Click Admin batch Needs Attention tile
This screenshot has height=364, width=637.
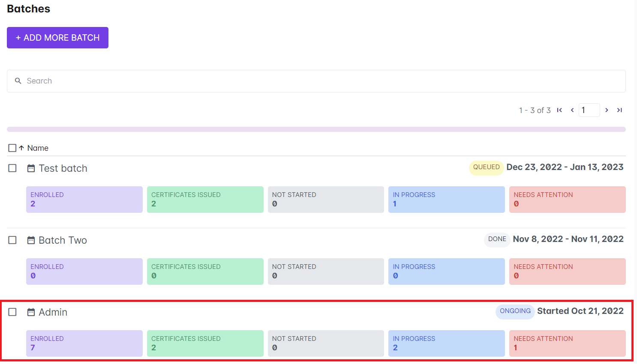click(567, 343)
